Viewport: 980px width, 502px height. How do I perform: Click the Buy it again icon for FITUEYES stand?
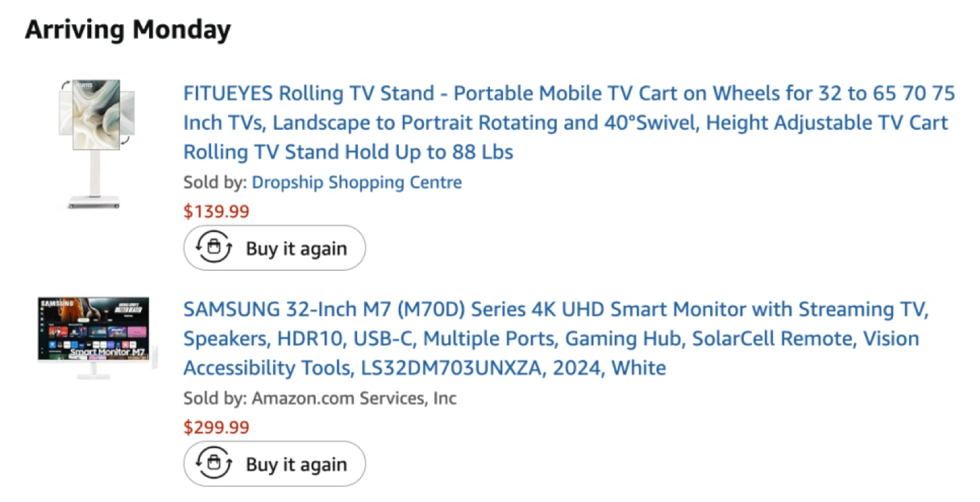point(214,248)
